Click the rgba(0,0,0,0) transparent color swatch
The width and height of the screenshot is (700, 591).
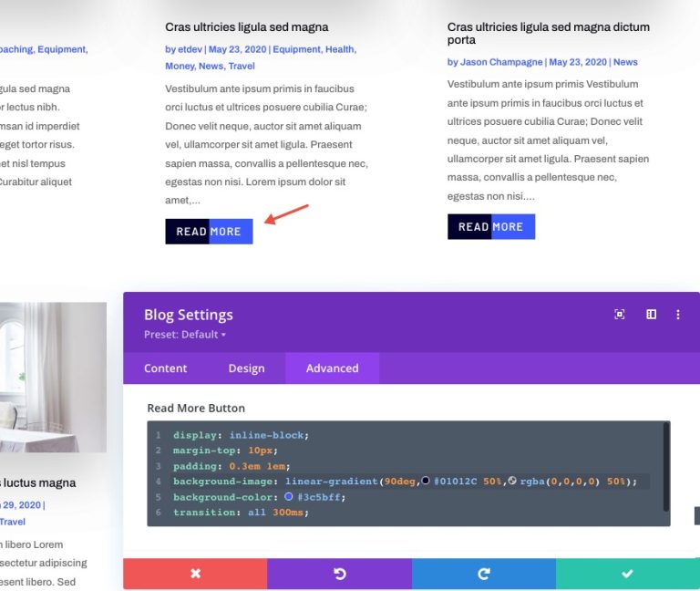coord(512,481)
